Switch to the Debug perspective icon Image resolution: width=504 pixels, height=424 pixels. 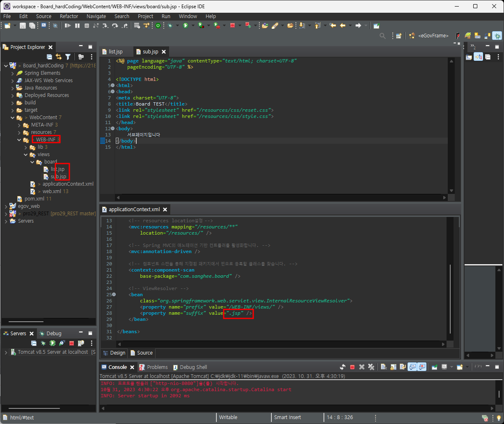[x=497, y=36]
